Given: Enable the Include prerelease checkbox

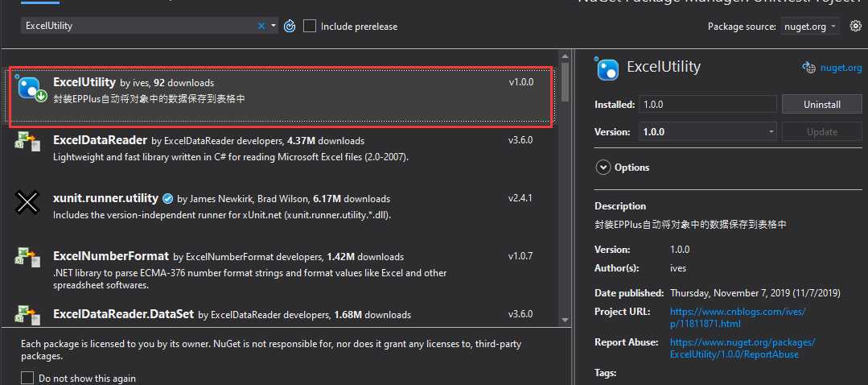Looking at the screenshot, I should (310, 26).
